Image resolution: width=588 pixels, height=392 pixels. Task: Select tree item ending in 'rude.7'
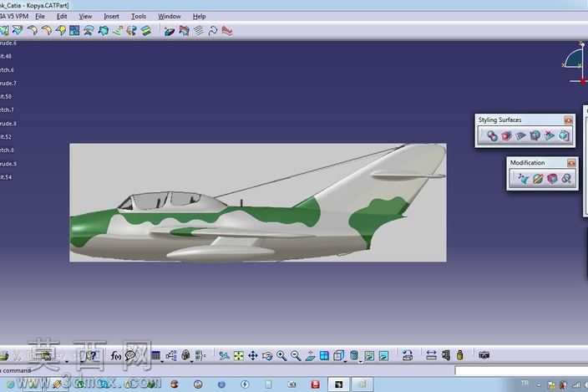click(8, 84)
